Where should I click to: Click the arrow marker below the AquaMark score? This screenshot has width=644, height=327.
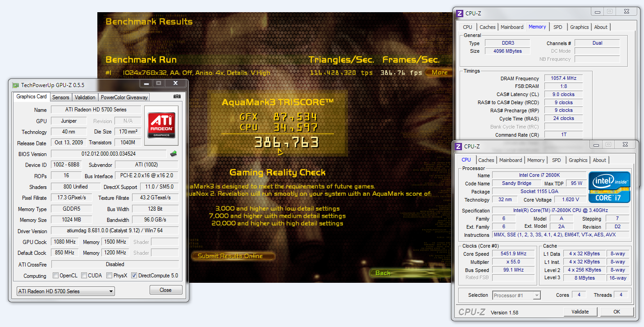pos(280,152)
